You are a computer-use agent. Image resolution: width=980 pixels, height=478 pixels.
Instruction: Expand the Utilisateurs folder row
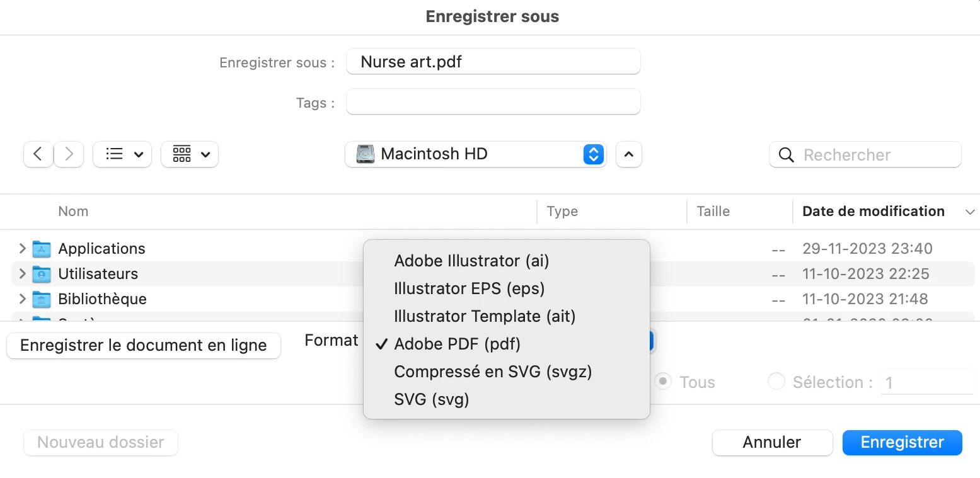[x=23, y=274]
